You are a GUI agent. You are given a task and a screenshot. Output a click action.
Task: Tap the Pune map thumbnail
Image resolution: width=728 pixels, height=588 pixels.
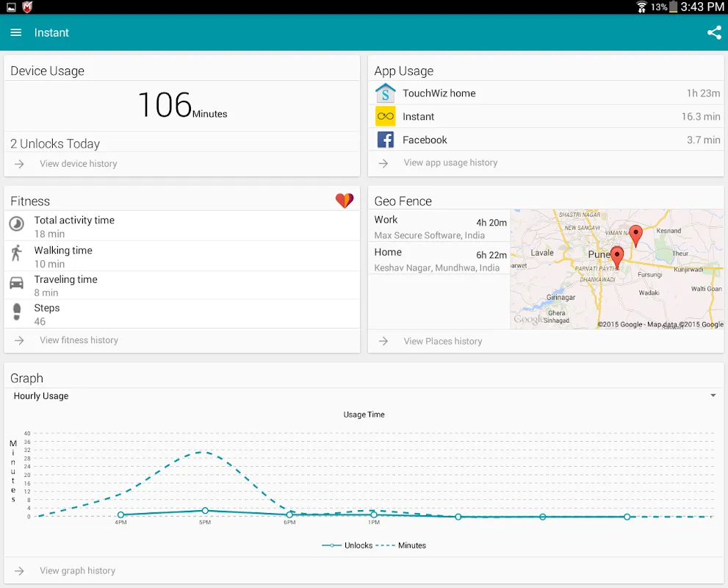pos(616,269)
